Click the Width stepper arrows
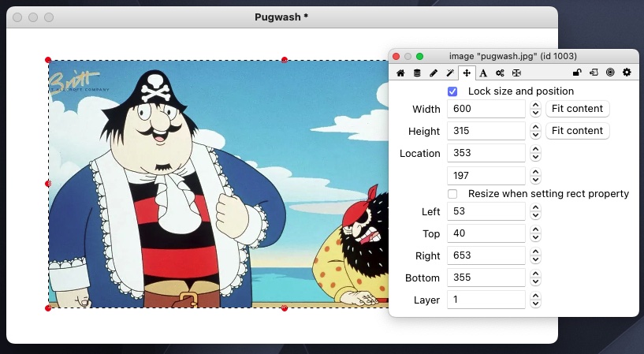This screenshot has width=644, height=354. (x=535, y=109)
